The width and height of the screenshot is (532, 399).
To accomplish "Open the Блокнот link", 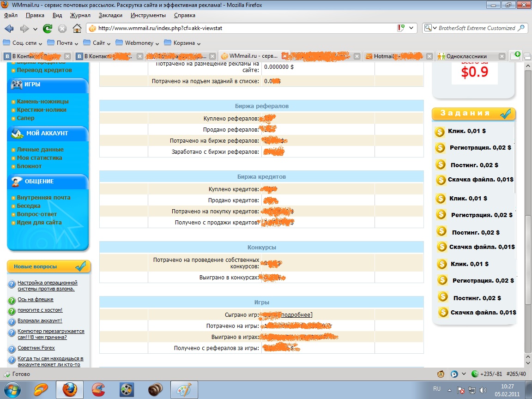I will click(x=29, y=166).
